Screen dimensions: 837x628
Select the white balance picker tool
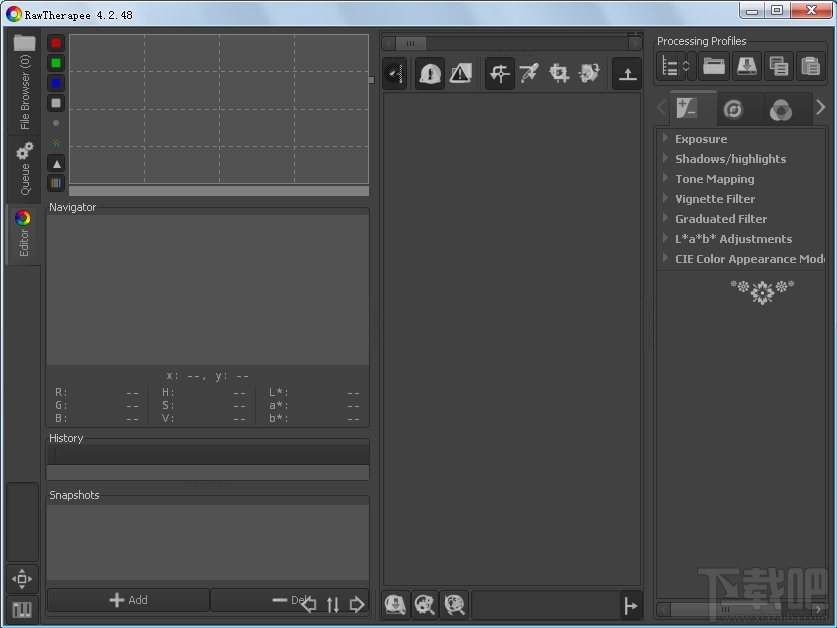point(529,73)
